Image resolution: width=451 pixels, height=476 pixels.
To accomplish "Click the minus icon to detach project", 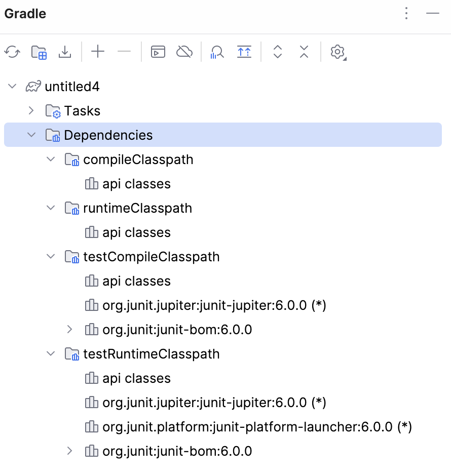I will (124, 52).
